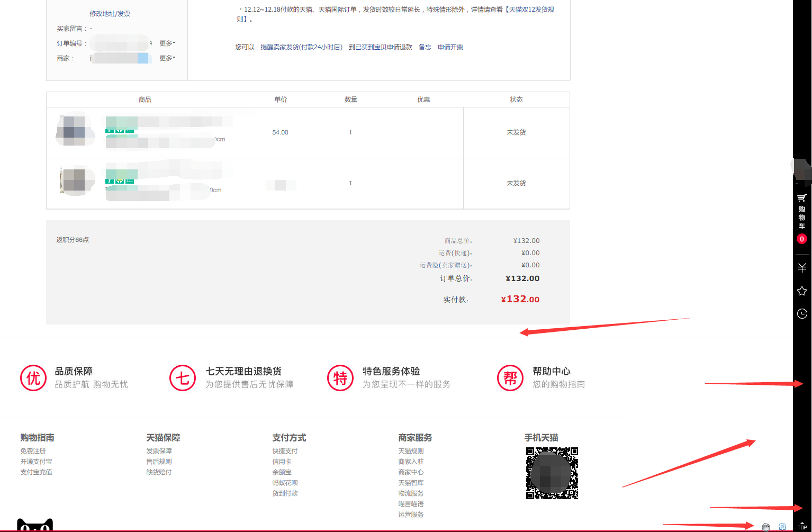Expand 更多 next to 商家
Viewport: 812px width, 532px height.
(x=166, y=58)
